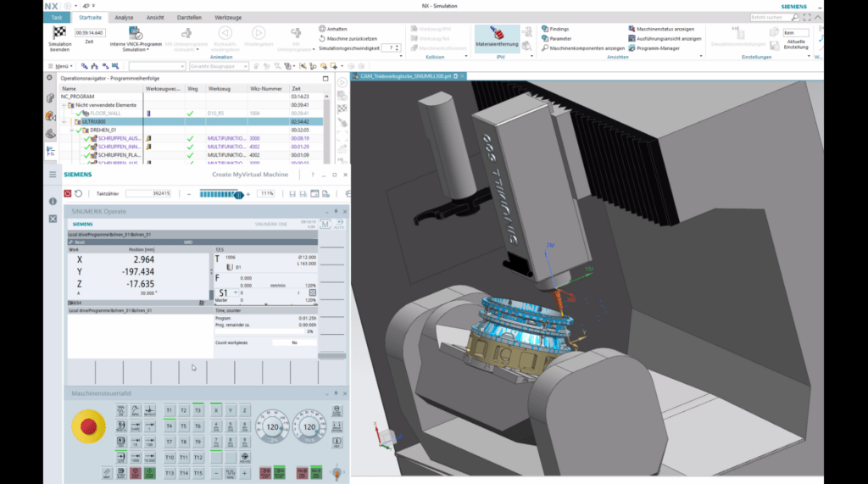The height and width of the screenshot is (484, 868).
Task: Click the Simulation beenden checkered flag icon
Action: pos(59,33)
